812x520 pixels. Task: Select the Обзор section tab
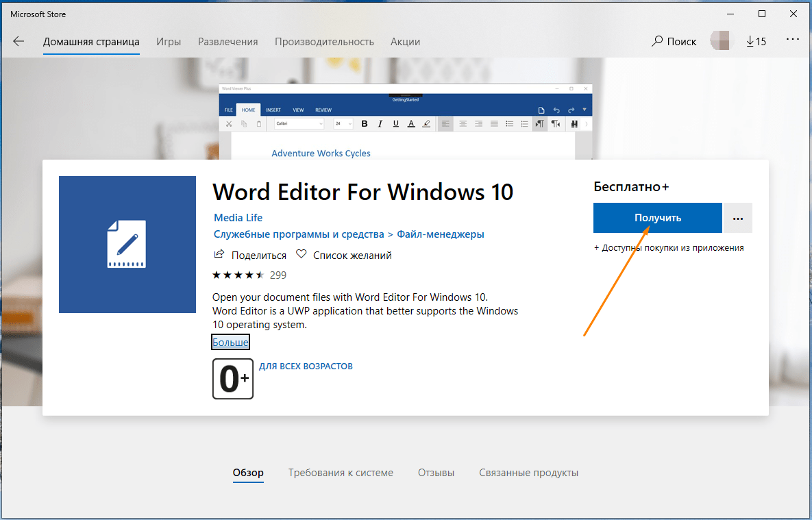(248, 473)
